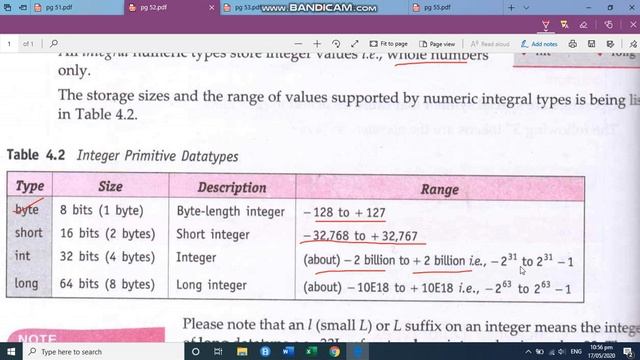This screenshot has width=640, height=360.
Task: Toggle touch writing in notes bar
Action: tap(609, 25)
